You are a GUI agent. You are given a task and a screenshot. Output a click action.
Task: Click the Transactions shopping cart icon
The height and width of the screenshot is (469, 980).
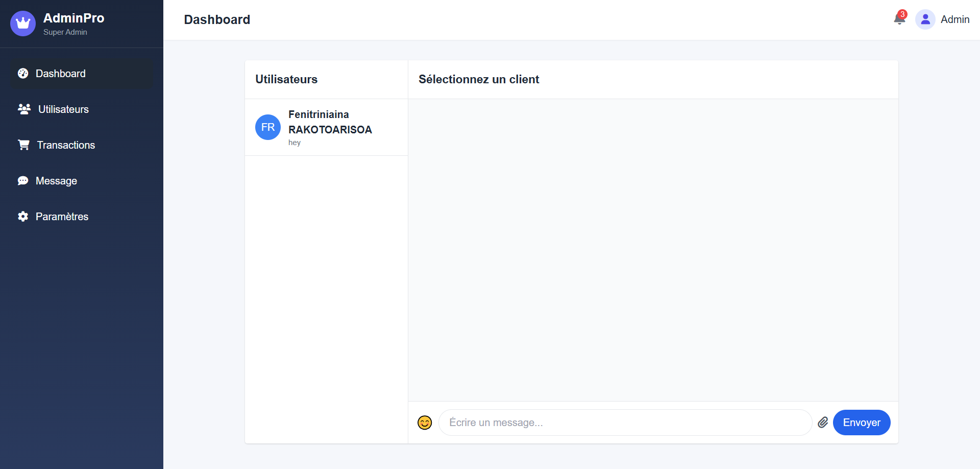pos(23,145)
